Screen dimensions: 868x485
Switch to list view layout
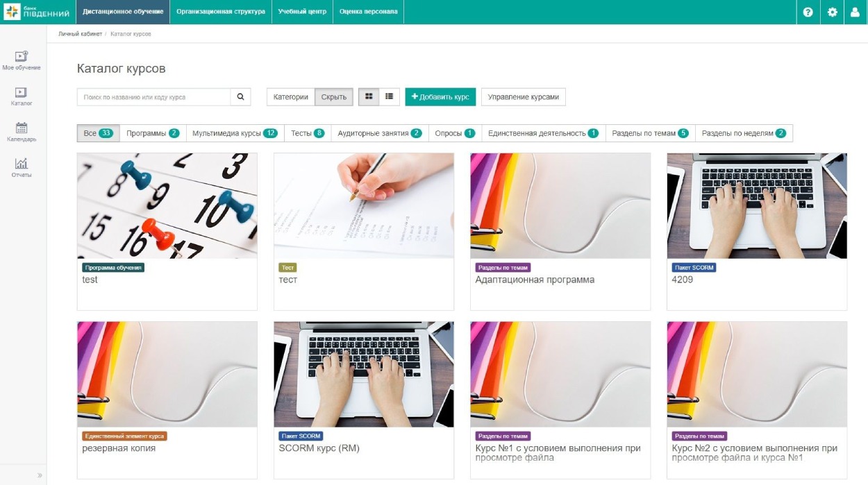point(389,97)
